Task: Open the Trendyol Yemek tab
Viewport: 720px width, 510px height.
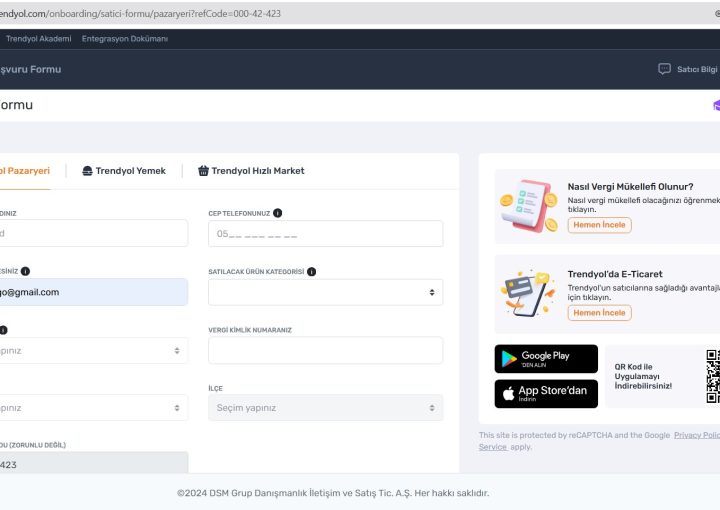Action: (x=124, y=171)
